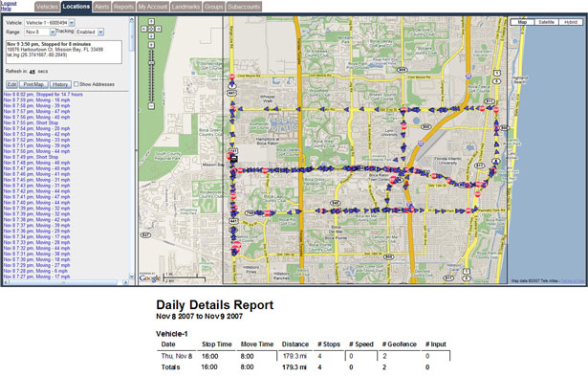Open the Tracking Enabled dropdown
Viewport: 588px width, 376px height.
(100, 33)
